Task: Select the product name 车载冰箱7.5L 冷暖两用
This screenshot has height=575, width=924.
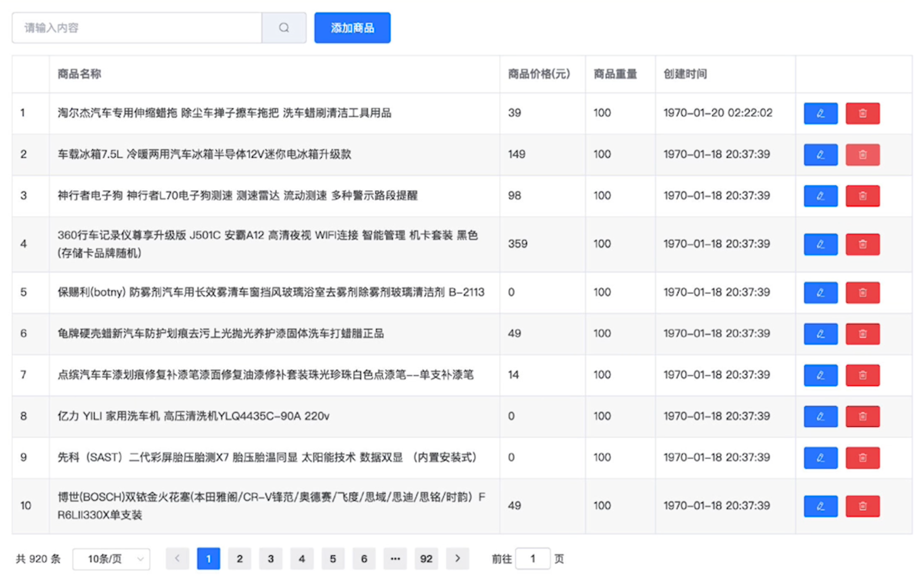Action: click(204, 154)
